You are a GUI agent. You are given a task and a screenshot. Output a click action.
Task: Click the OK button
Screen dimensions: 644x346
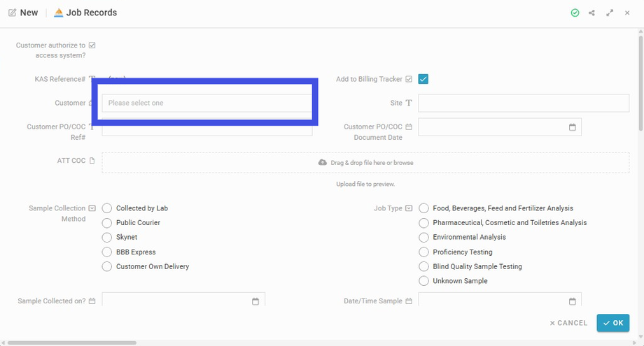pyautogui.click(x=612, y=323)
